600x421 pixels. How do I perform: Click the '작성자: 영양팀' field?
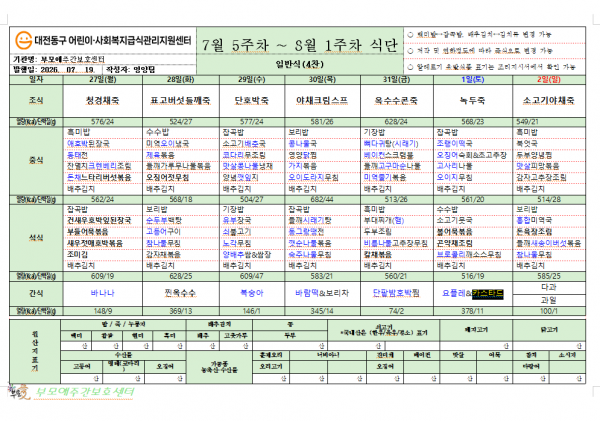130,70
